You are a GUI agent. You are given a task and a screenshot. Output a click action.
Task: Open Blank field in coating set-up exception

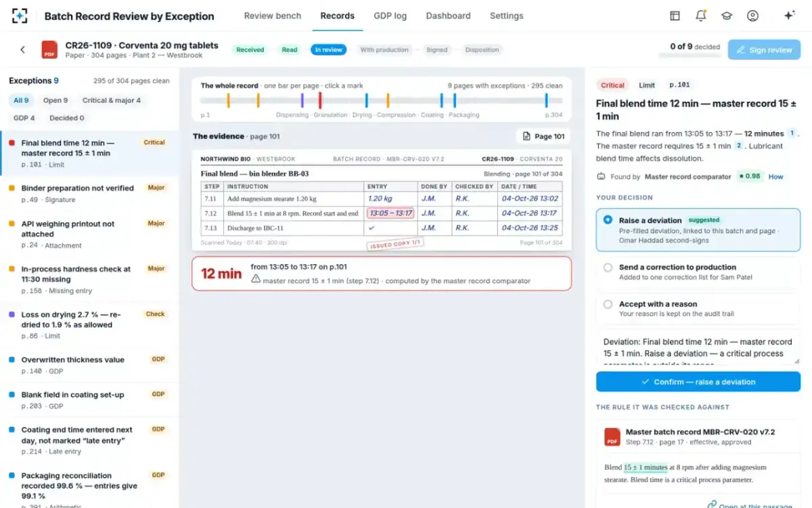tap(89, 400)
